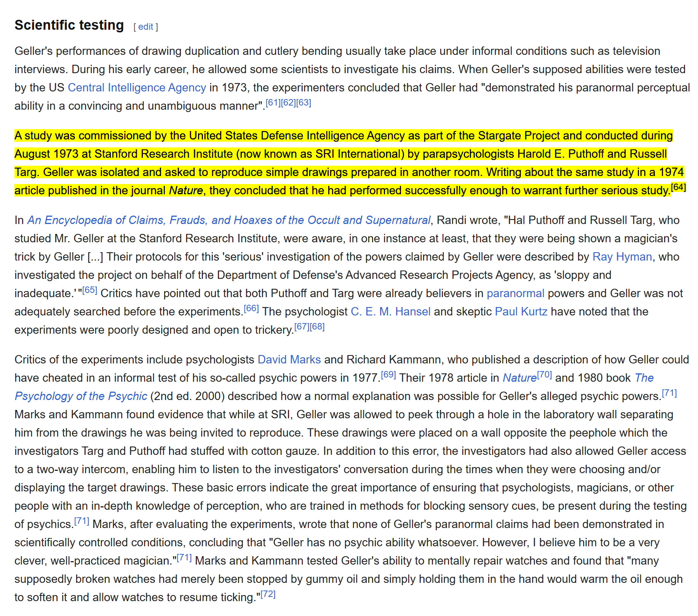
Task: Open citation reference [64] in highlighted paragraph
Action: [x=678, y=187]
